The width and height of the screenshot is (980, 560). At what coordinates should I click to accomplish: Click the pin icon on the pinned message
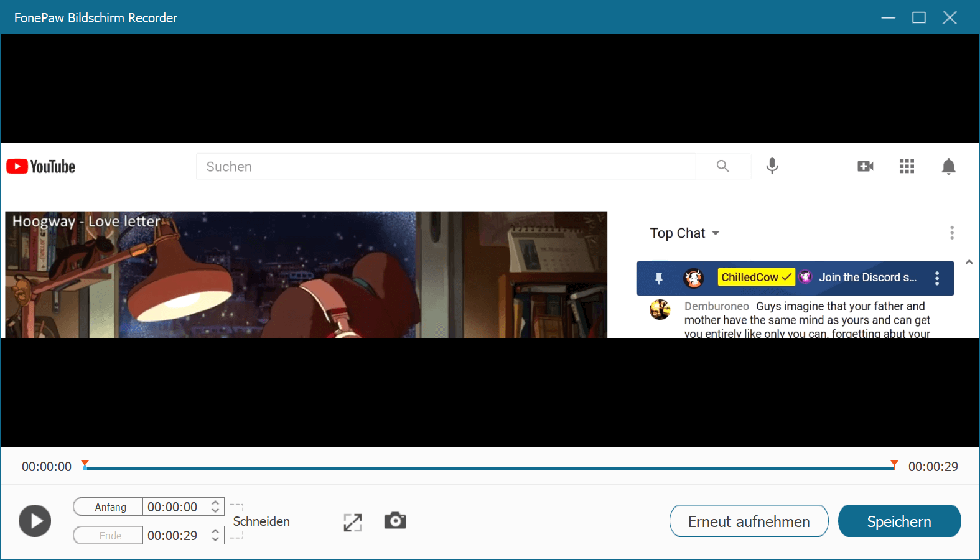click(659, 278)
